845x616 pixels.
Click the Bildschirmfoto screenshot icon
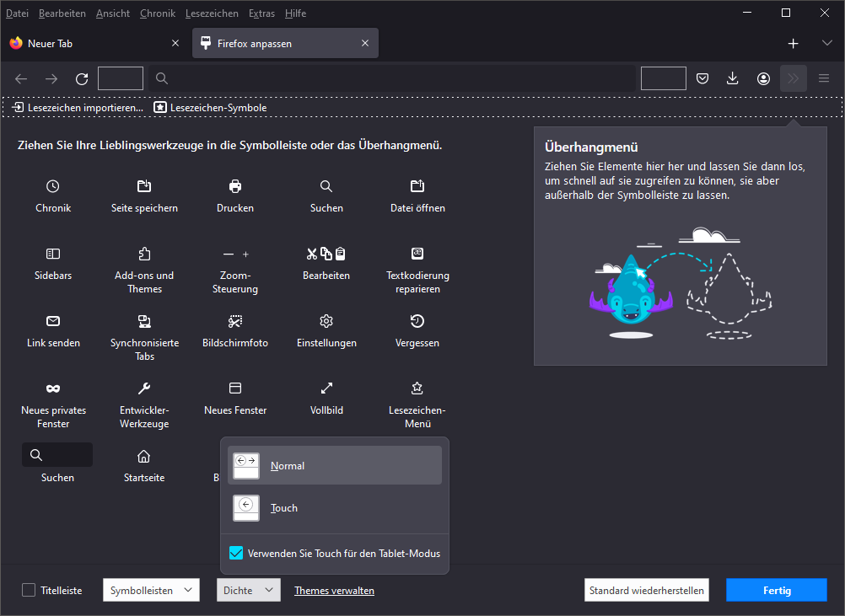pyautogui.click(x=235, y=321)
